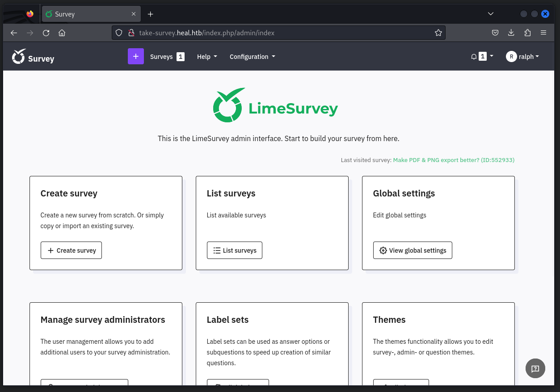Open the notifications bell icon
Image resolution: width=560 pixels, height=392 pixels.
coord(474,57)
